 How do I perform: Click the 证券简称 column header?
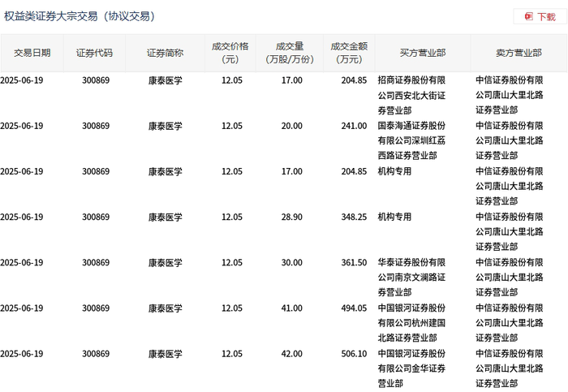click(x=166, y=53)
